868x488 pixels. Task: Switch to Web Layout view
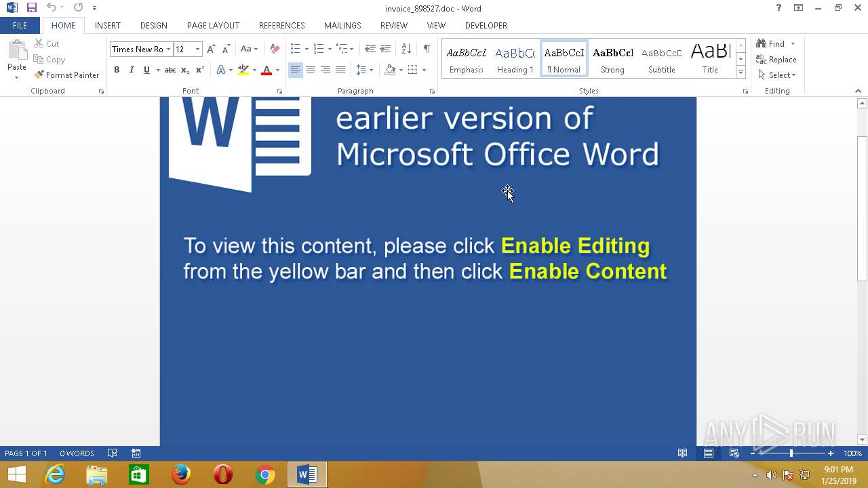734,453
